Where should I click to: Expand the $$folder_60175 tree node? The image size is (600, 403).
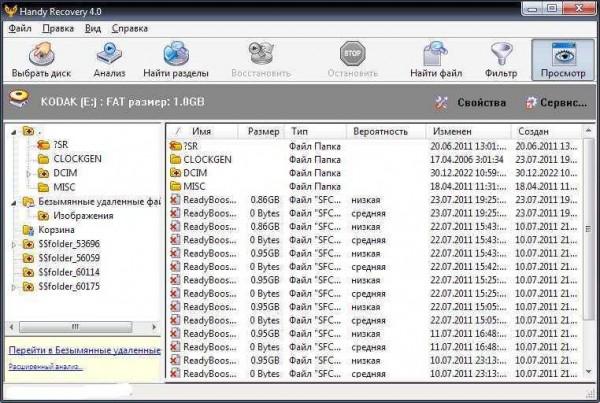(x=14, y=287)
